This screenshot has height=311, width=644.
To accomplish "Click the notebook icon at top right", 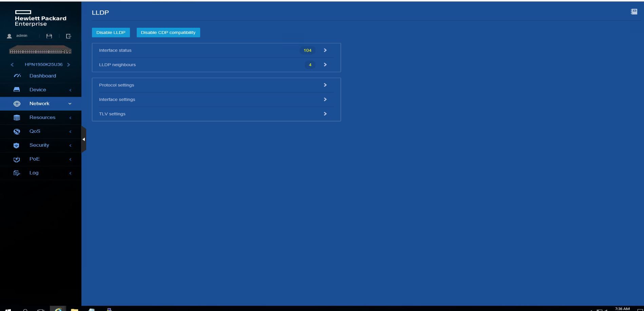I will pyautogui.click(x=634, y=12).
